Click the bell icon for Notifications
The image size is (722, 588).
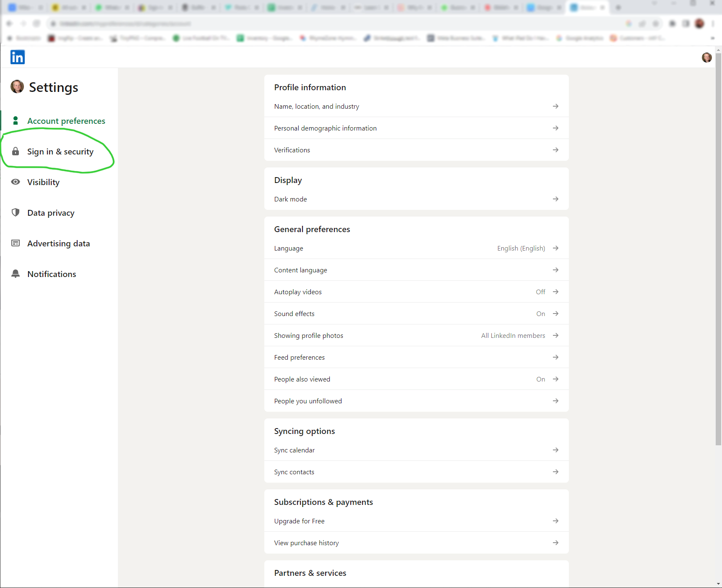coord(16,274)
